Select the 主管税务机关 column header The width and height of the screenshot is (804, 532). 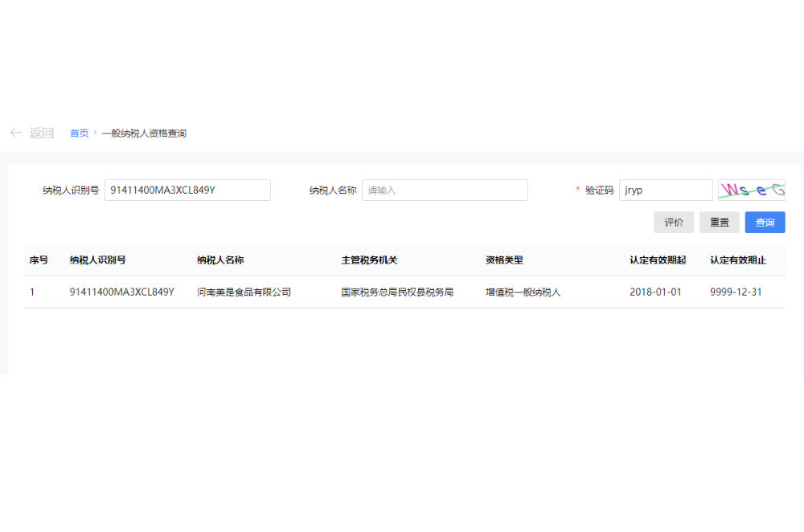coord(369,260)
